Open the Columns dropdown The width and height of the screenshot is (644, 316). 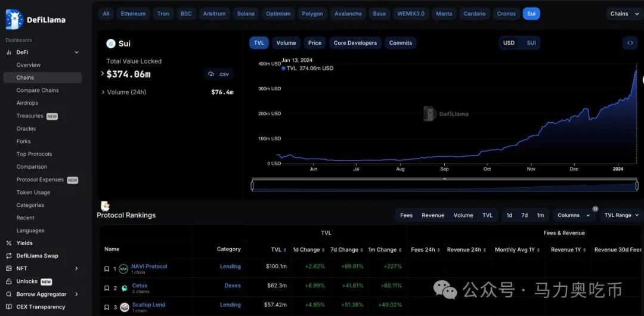coord(574,215)
